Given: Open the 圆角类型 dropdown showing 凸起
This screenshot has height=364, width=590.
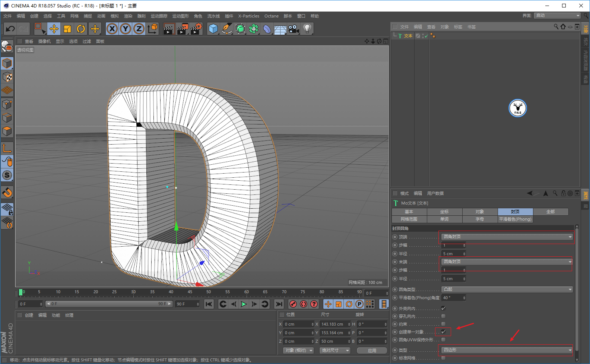Looking at the screenshot, I should click(507, 289).
